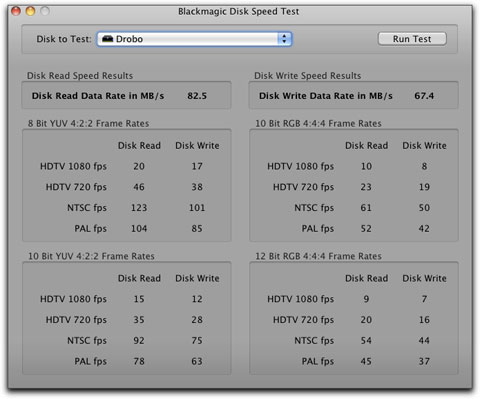Click 10 Bit RGB NTSC read value 61
The width and height of the screenshot is (480, 399).
point(366,208)
